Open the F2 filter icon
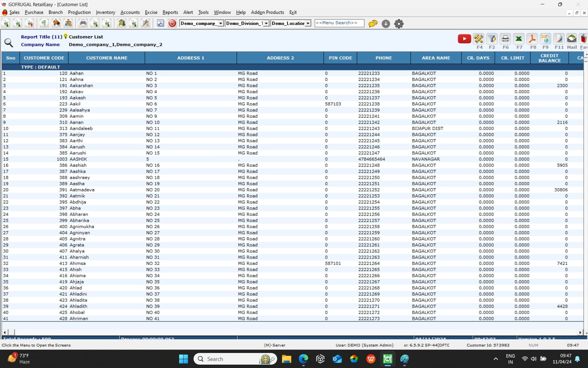Viewport: 588px width, 368px height. pyautogui.click(x=492, y=39)
